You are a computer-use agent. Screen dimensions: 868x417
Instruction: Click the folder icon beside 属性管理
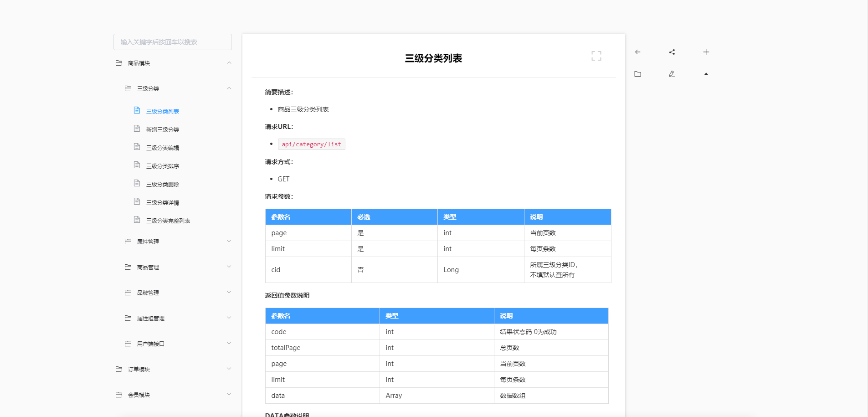(x=128, y=242)
